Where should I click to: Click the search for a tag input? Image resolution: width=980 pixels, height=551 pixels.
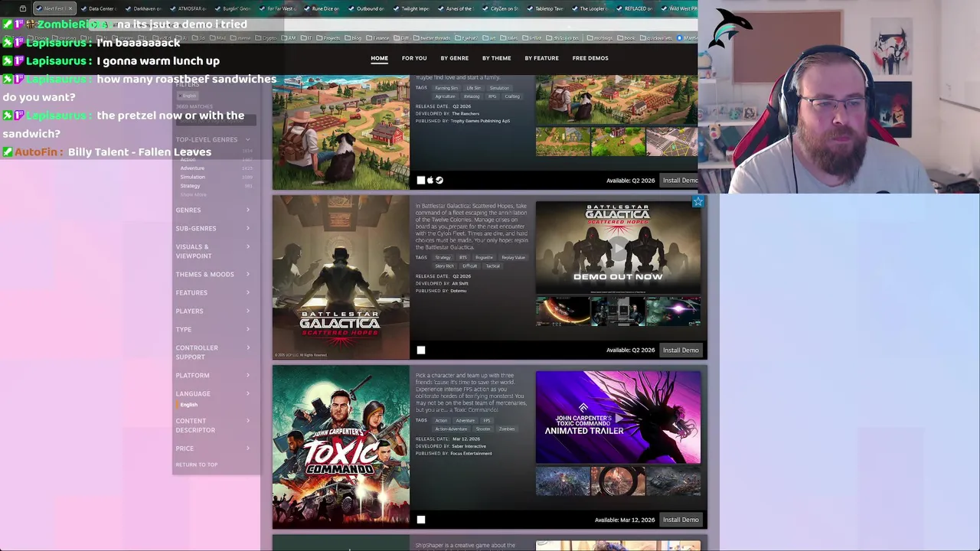215,120
